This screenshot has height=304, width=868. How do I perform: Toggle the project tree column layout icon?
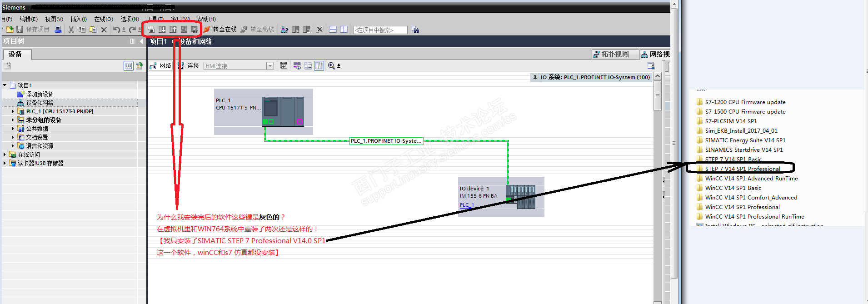[x=133, y=41]
